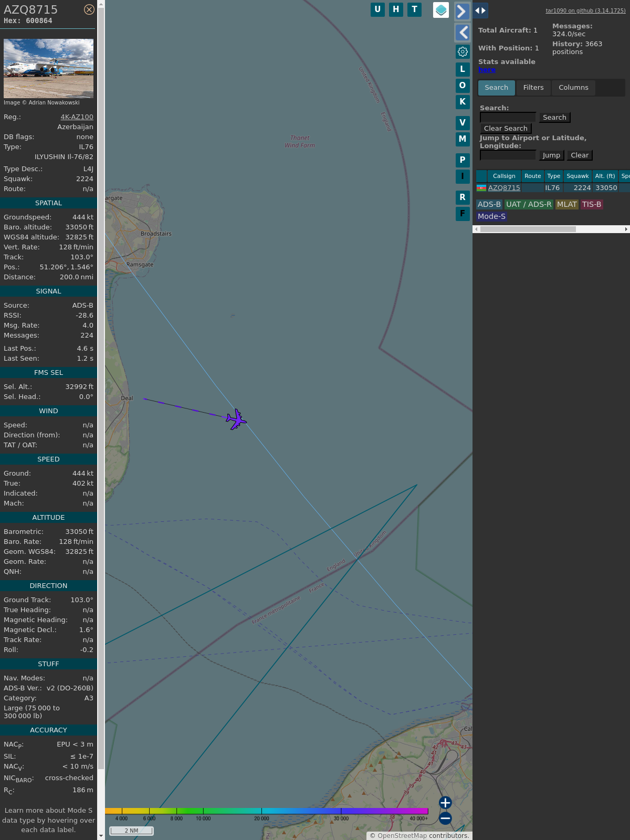The image size is (630, 840).
Task: Close the AZQ8715 aircraft info panel
Action: (89, 9)
